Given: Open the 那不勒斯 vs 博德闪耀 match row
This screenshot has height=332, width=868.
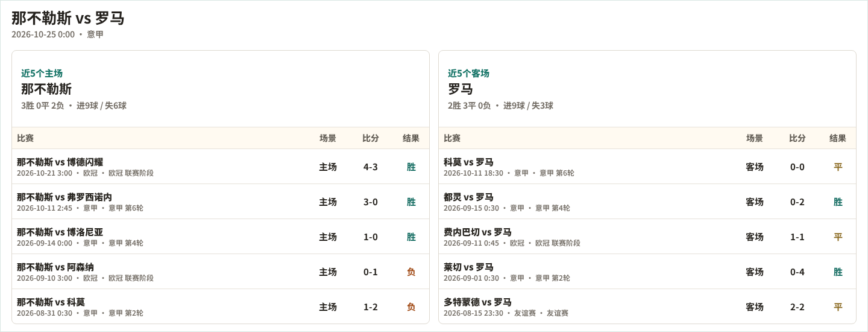Looking at the screenshot, I should coord(221,167).
